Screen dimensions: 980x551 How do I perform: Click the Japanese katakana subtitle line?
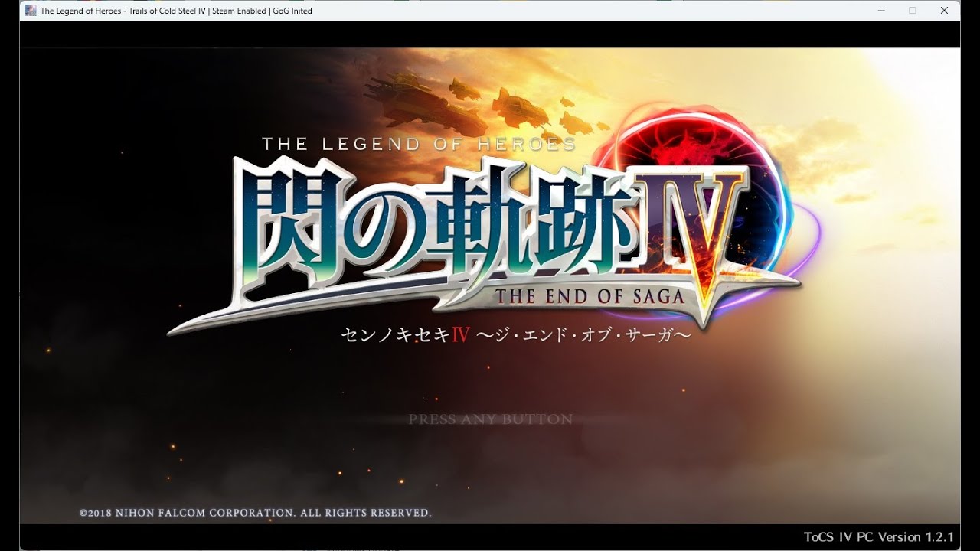point(515,335)
